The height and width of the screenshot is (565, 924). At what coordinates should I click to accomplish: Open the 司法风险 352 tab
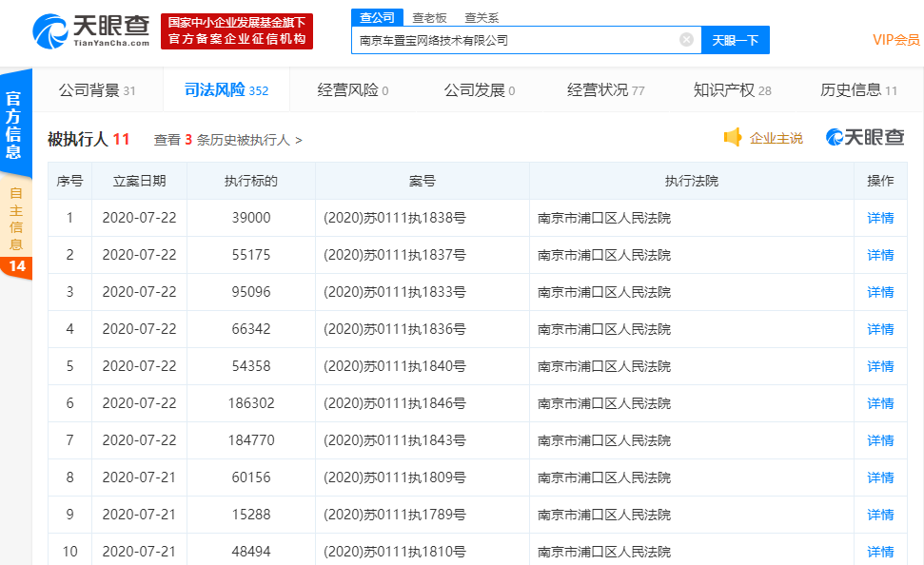(226, 90)
